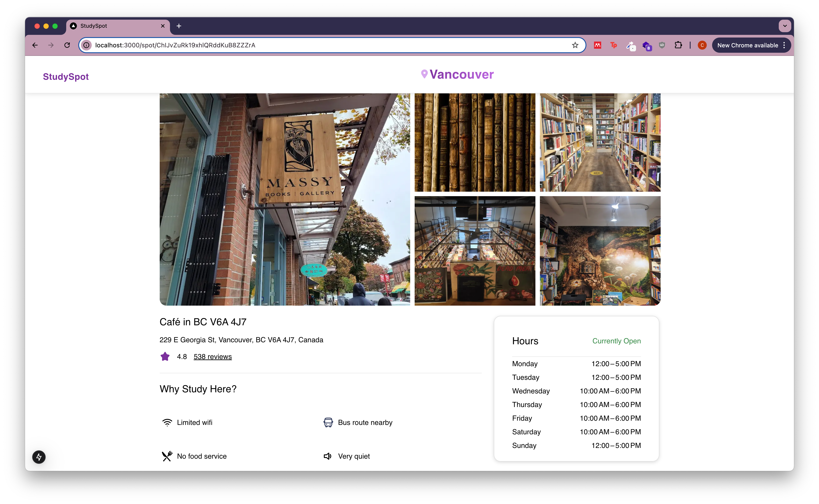Click the bus route nearby icon

point(328,422)
